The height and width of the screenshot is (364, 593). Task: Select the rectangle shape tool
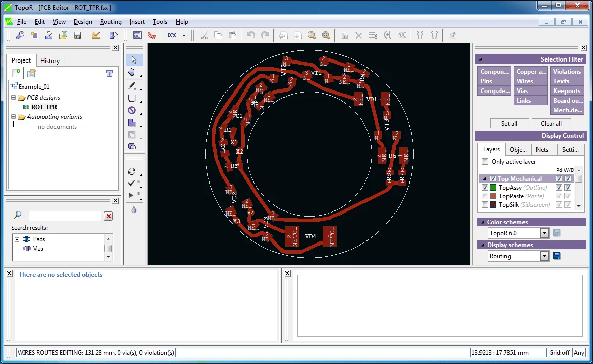coord(132,98)
